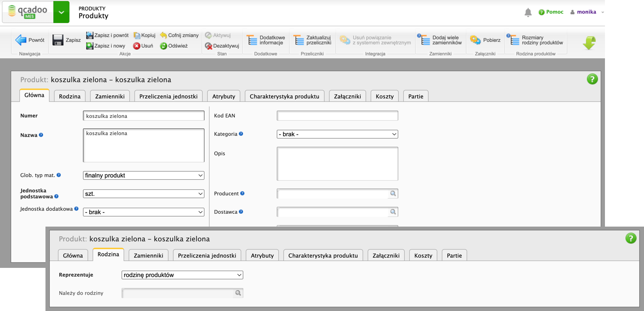This screenshot has width=644, height=311.
Task: Click the Dezaktywuj toolbar button
Action: (x=222, y=46)
